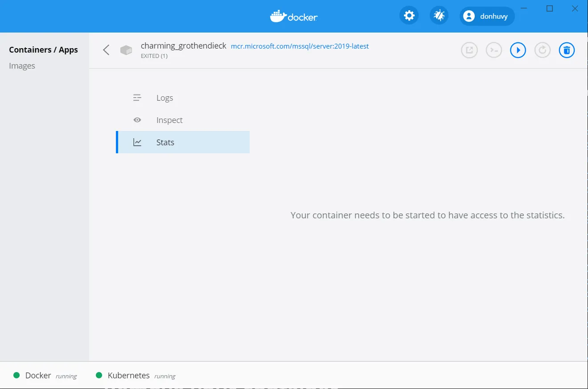Image resolution: width=588 pixels, height=389 pixels.
Task: Open the Logs tab
Action: (x=183, y=98)
